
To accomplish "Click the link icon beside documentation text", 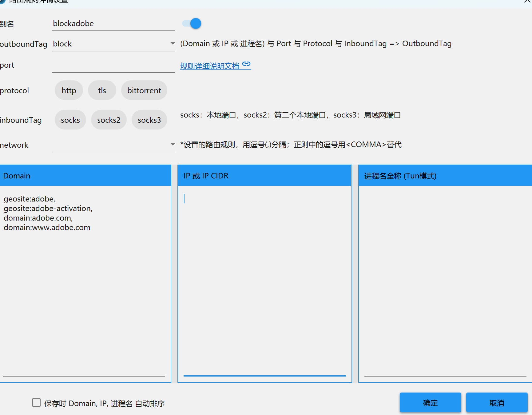I will (x=246, y=64).
